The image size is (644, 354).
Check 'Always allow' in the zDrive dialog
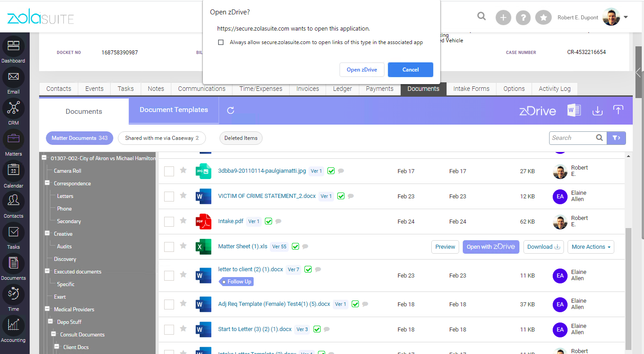[x=221, y=42]
